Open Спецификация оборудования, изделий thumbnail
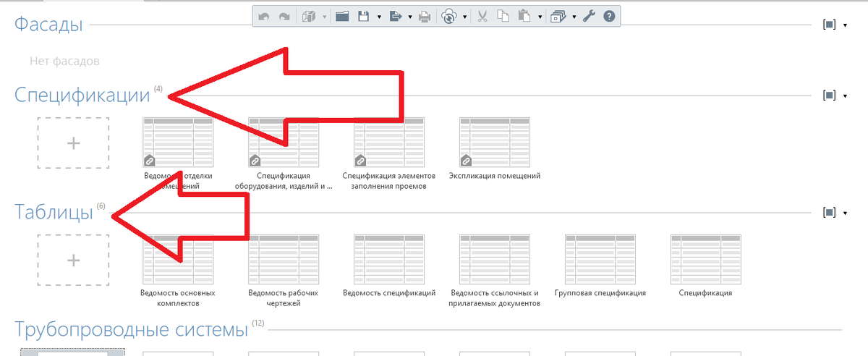This screenshot has width=868, height=356. pyautogui.click(x=284, y=143)
